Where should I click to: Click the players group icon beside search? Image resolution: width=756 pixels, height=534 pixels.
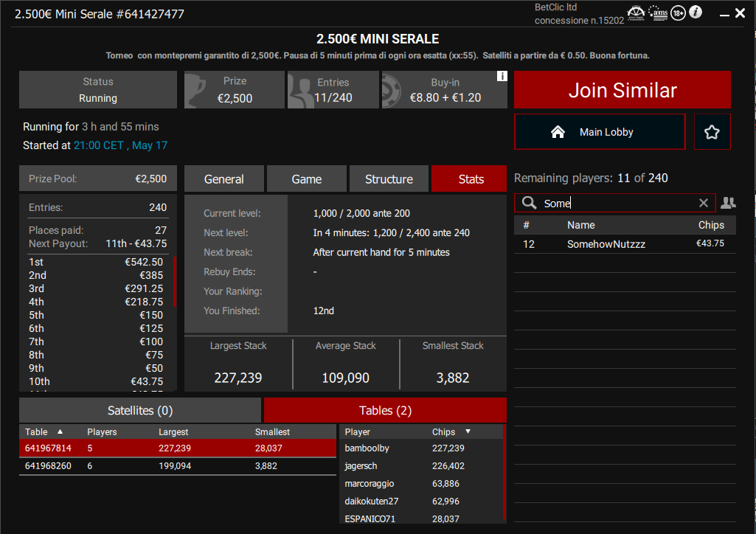(728, 203)
